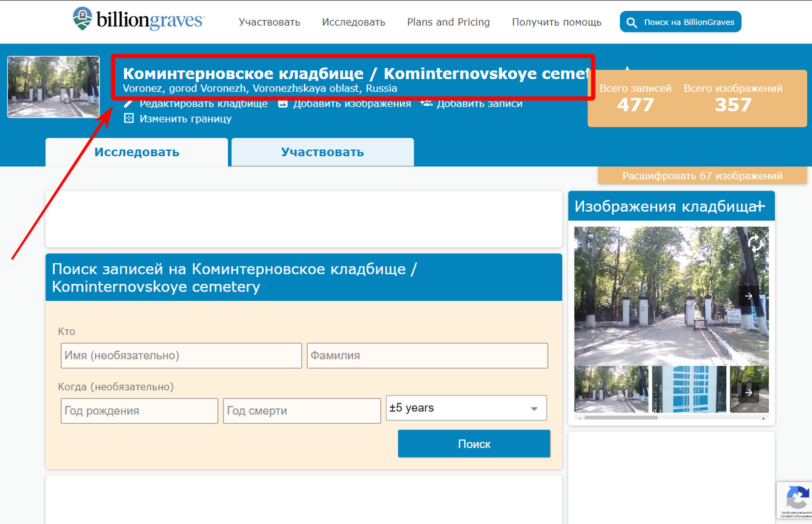Click the next arrow on the thumbnail strip
812x524 pixels.
tap(748, 392)
